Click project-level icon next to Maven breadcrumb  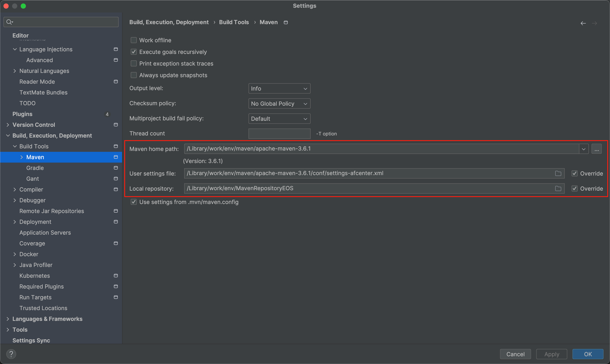pyautogui.click(x=286, y=23)
